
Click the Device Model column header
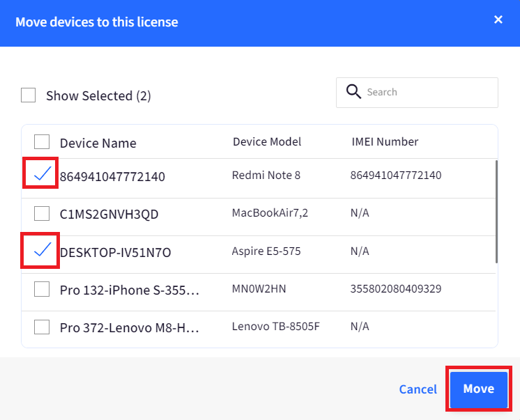click(267, 141)
